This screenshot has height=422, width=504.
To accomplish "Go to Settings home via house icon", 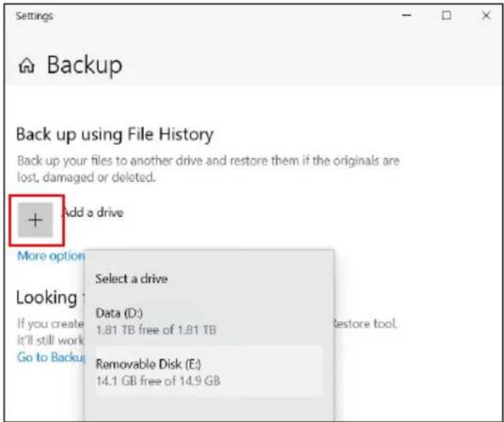I will tap(27, 66).
